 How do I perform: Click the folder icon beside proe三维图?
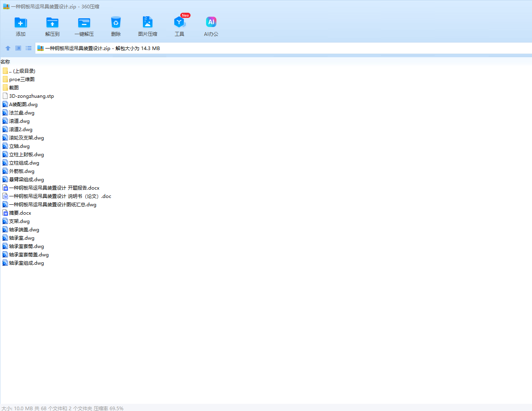5,79
